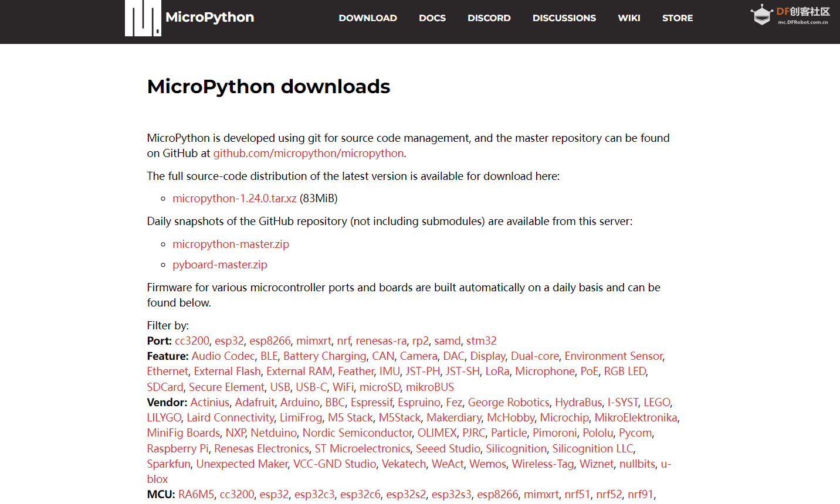Image resolution: width=840 pixels, height=504 pixels.
Task: Open github.com/micropython/micropython link
Action: tap(309, 154)
